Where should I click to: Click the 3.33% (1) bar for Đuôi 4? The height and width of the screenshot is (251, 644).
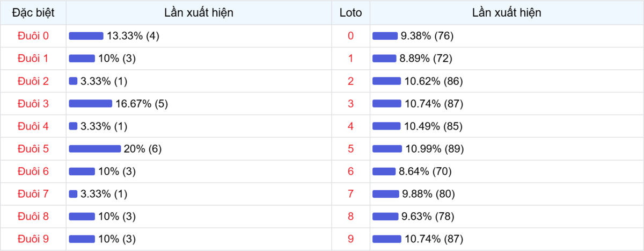click(x=74, y=126)
